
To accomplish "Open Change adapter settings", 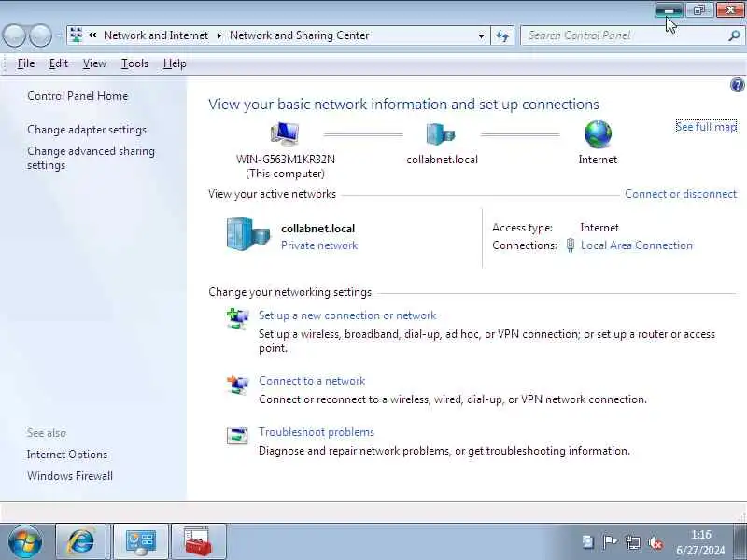I will (87, 130).
